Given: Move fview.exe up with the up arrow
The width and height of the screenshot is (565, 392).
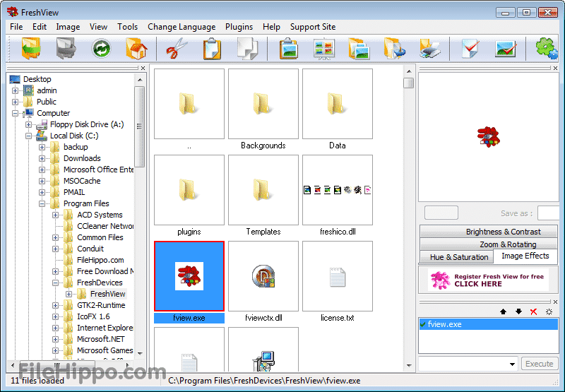Looking at the screenshot, I should [503, 311].
